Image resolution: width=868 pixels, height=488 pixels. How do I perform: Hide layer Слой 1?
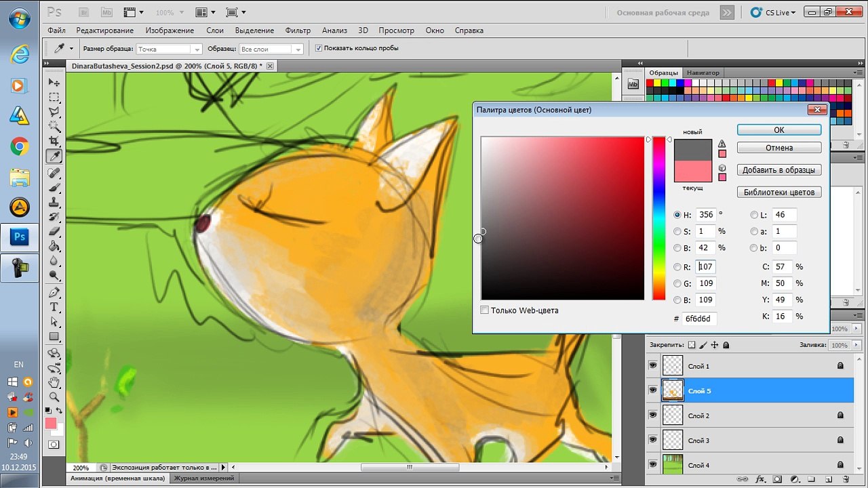tap(653, 366)
